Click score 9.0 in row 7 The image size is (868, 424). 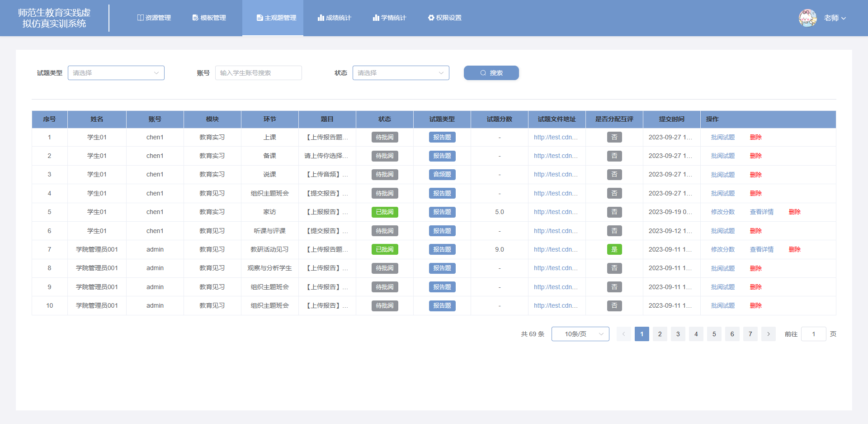[x=500, y=249]
